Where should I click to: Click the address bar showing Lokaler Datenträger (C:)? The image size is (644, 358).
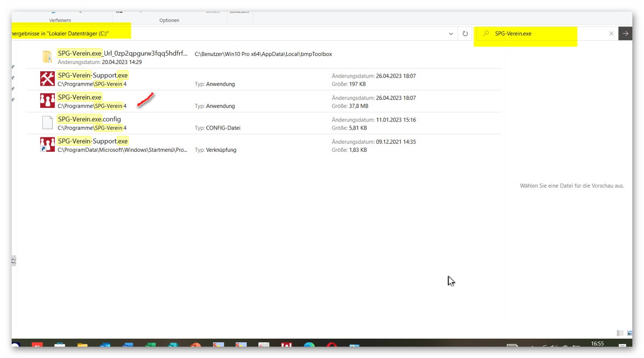click(242, 34)
